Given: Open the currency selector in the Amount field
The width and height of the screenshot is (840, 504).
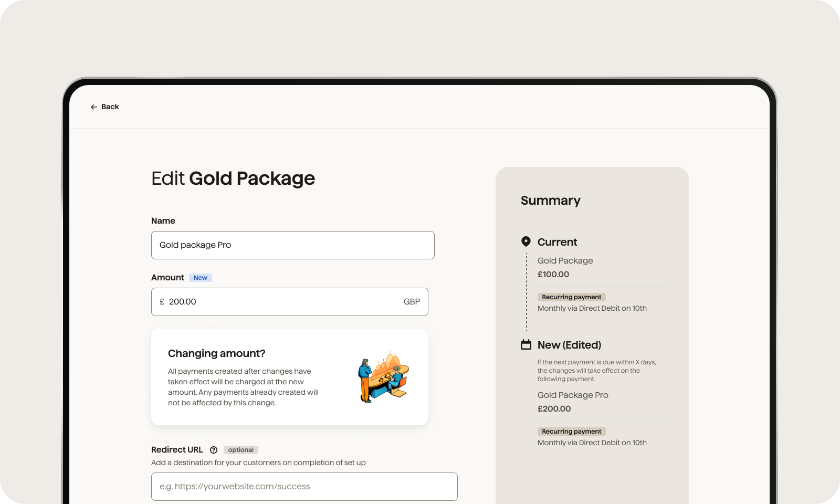Looking at the screenshot, I should tap(412, 301).
